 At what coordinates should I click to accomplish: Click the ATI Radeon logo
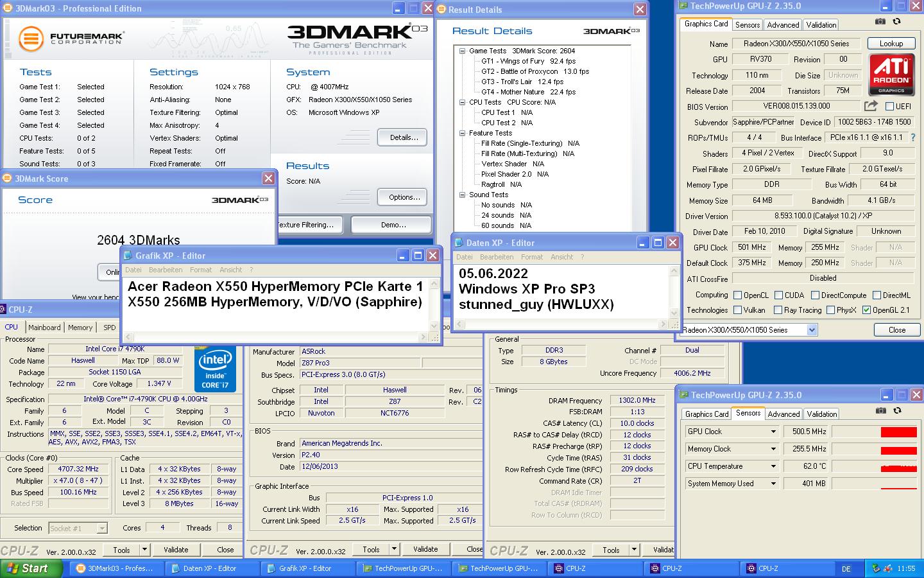pyautogui.click(x=892, y=74)
